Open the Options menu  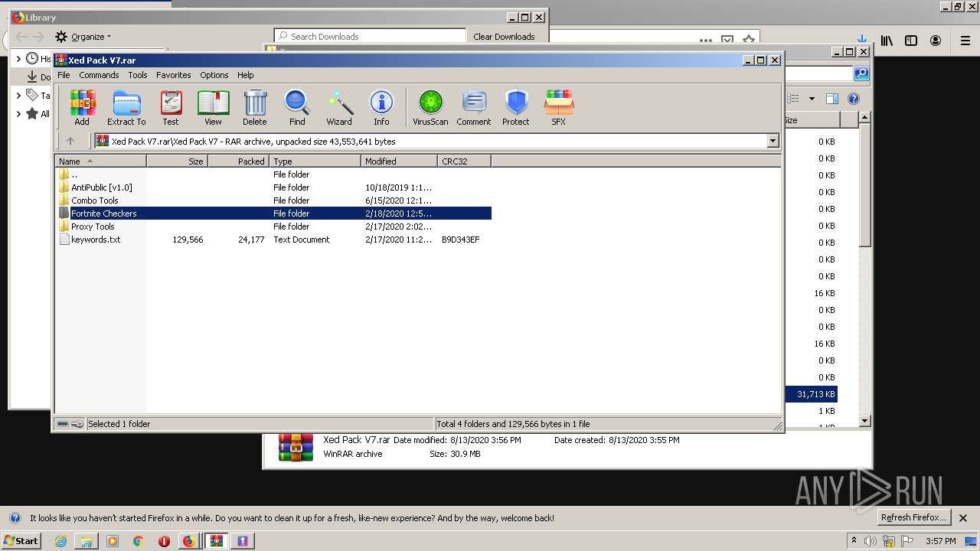point(214,75)
